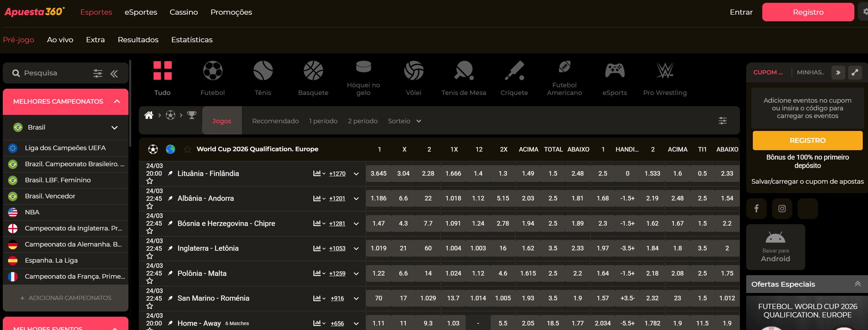Open +1270 more markets link

click(x=337, y=174)
